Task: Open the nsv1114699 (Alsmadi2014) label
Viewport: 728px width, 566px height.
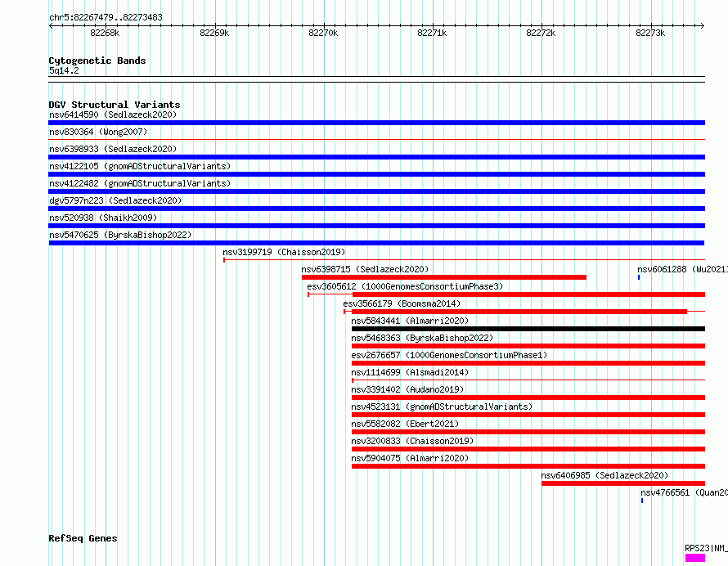Action: click(410, 372)
